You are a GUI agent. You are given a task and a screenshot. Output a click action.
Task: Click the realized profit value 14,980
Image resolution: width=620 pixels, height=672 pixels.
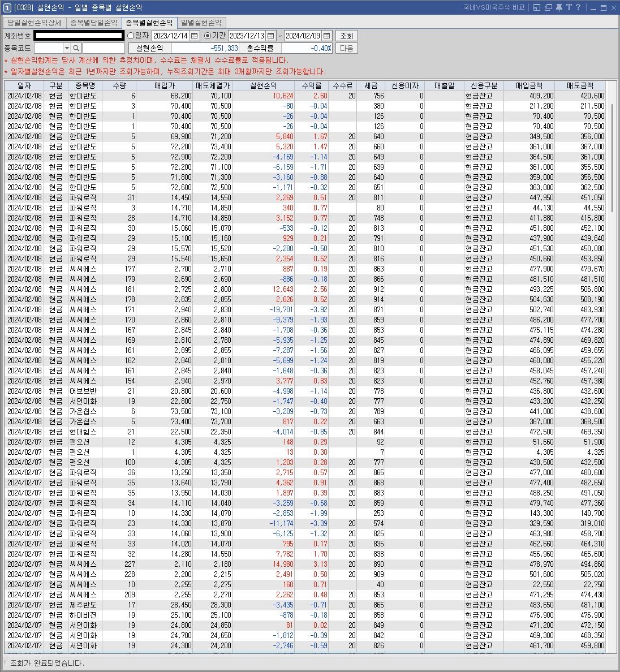[x=283, y=564]
